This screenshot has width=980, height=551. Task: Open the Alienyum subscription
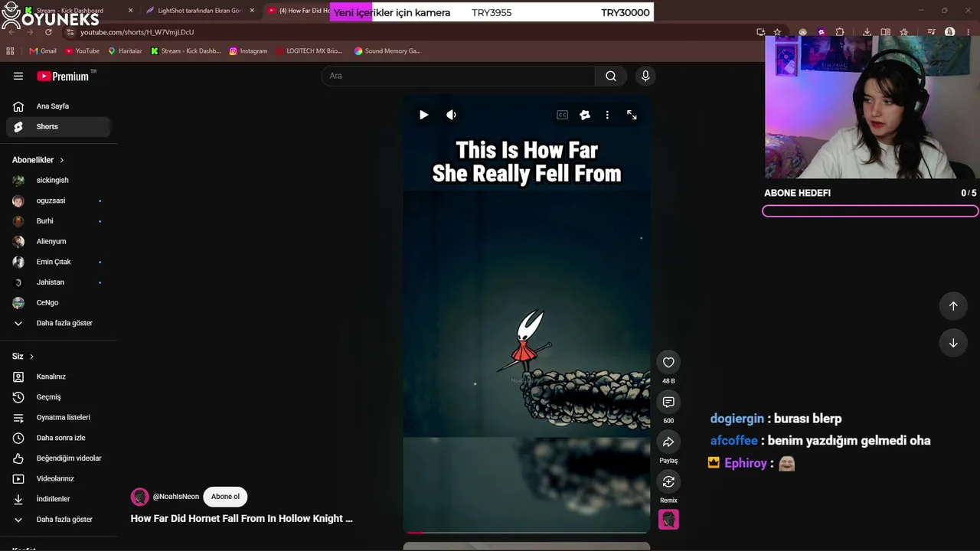58,241
